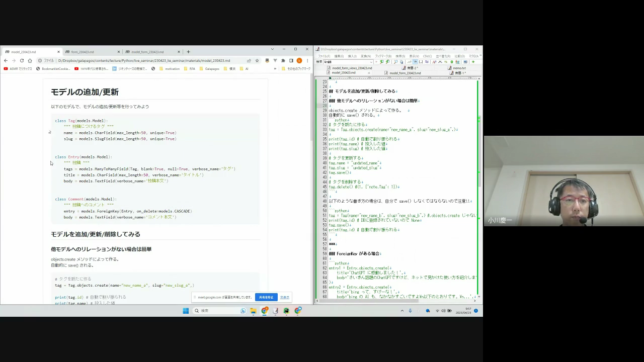The image size is (644, 362).
Task: Click the blue 共有を停止 button
Action: pyautogui.click(x=266, y=297)
